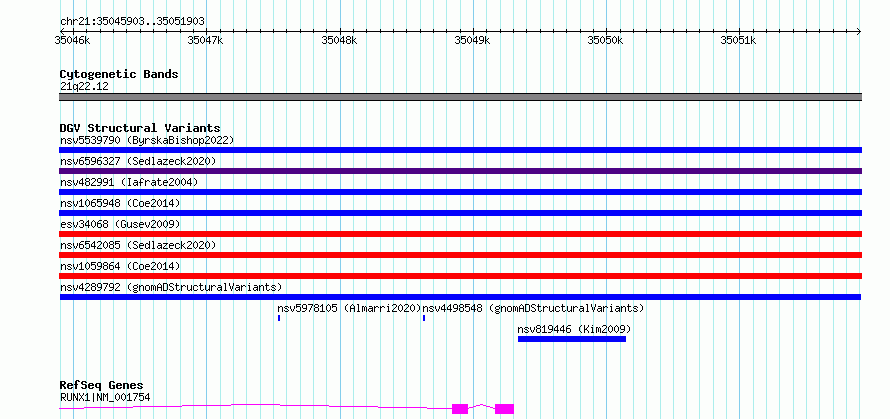Select the gray 21q22.12 cytogenetic band bar
890x419 pixels.
(x=460, y=97)
